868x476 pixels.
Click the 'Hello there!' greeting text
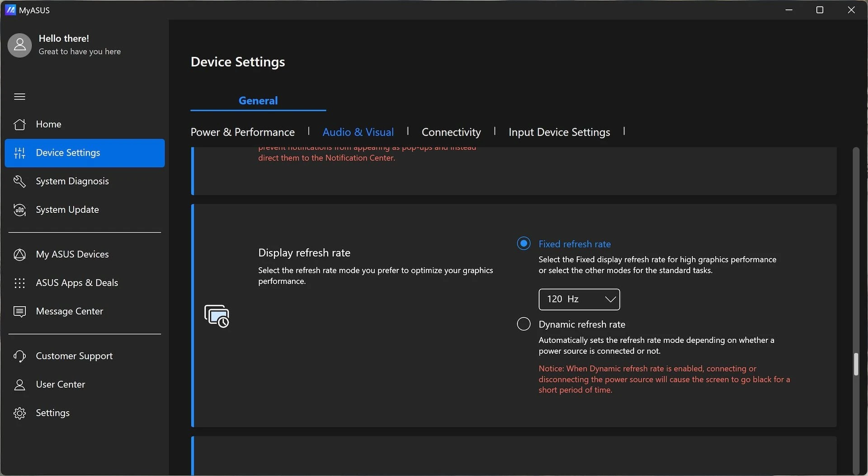[x=64, y=38]
